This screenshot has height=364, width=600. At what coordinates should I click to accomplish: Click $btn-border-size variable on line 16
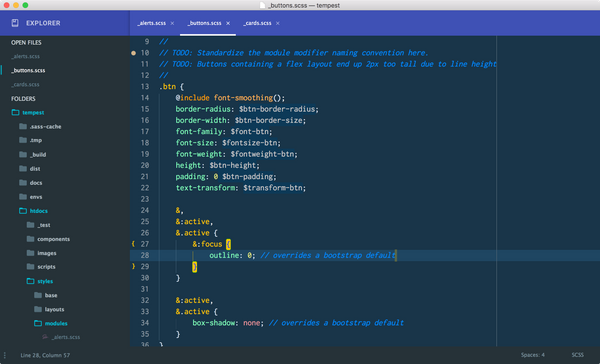coord(268,120)
